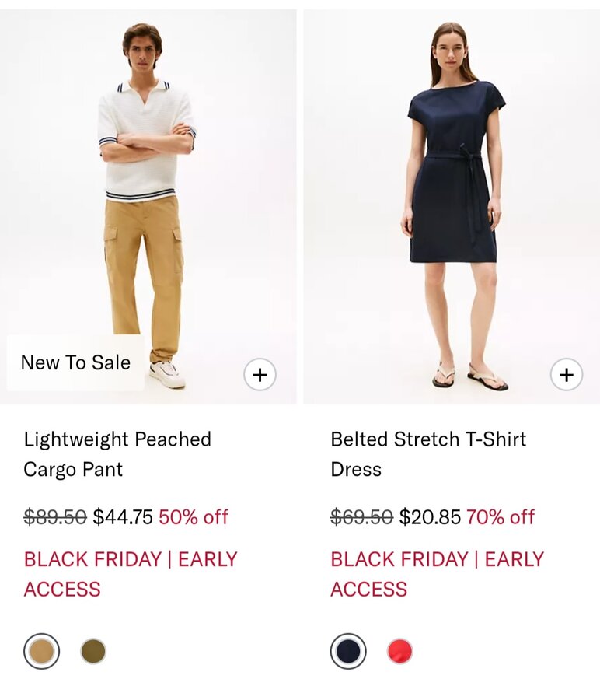Click the 70% off label
This screenshot has height=700, width=600.
click(501, 517)
